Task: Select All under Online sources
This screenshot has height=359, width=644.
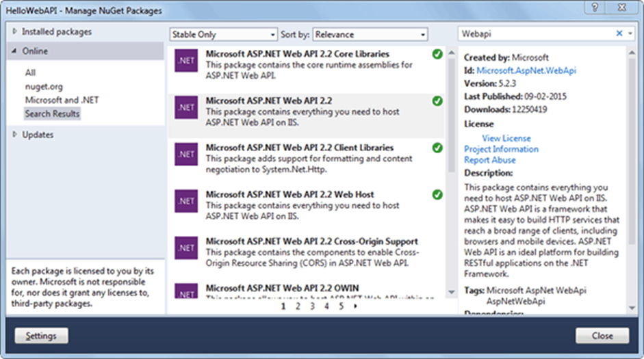Action: tap(30, 72)
